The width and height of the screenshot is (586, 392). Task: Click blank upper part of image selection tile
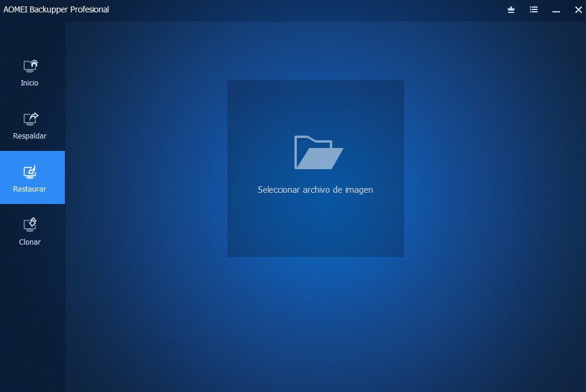click(x=315, y=106)
